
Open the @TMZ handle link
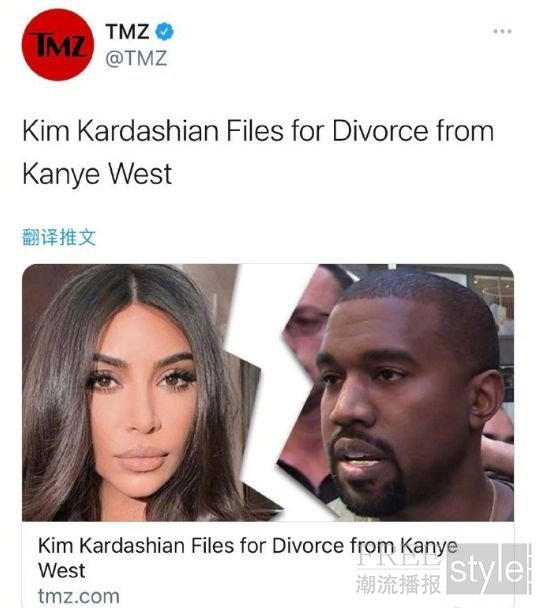tap(136, 59)
